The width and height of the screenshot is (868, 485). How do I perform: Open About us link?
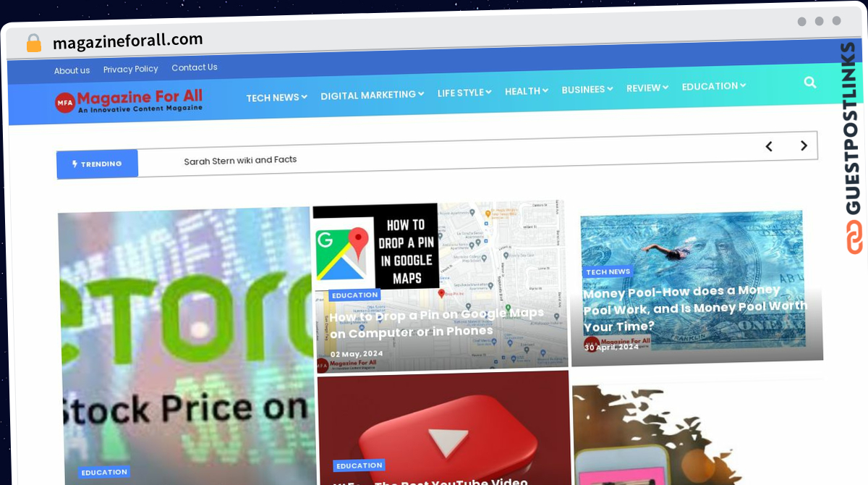tap(72, 70)
